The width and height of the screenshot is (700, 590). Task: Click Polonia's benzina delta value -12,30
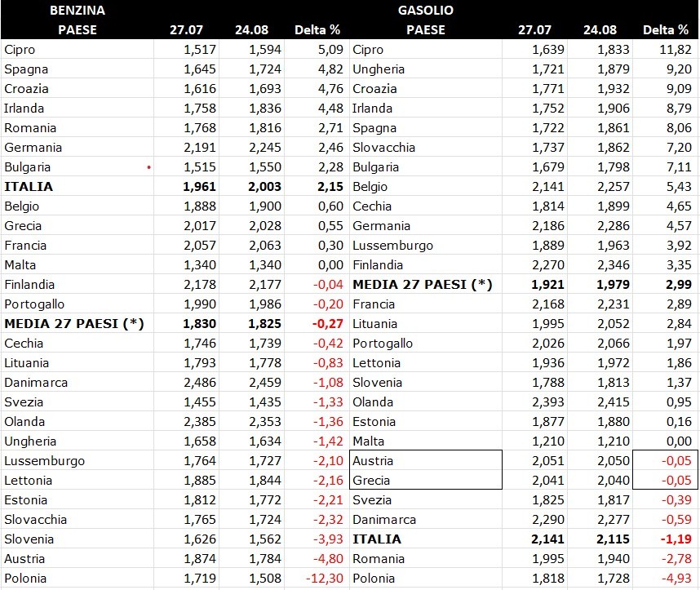coord(317,579)
